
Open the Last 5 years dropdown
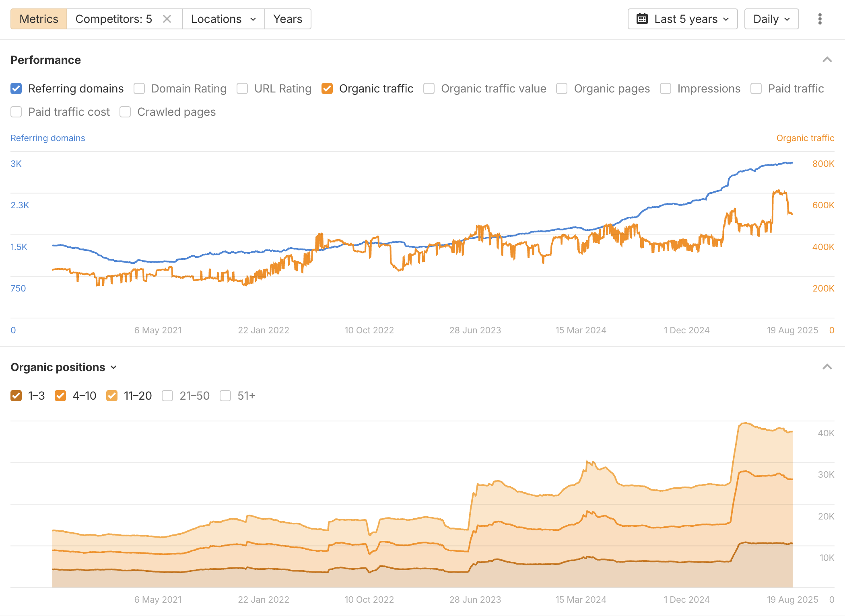click(682, 19)
